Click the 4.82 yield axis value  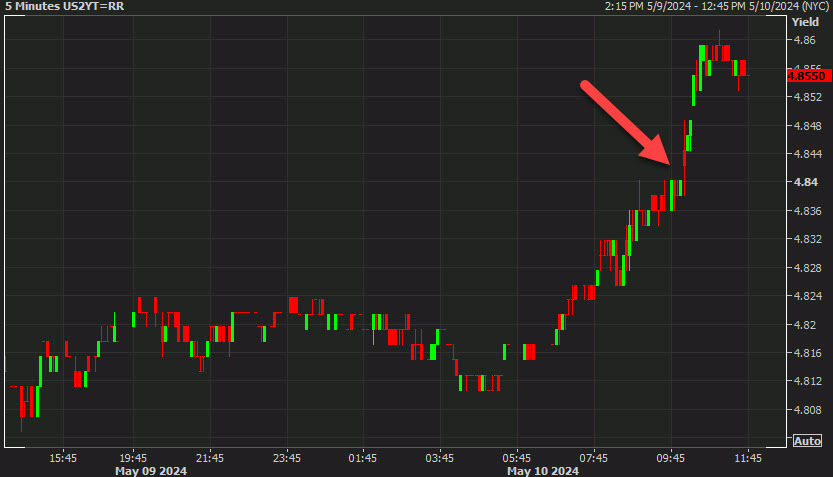click(x=805, y=325)
